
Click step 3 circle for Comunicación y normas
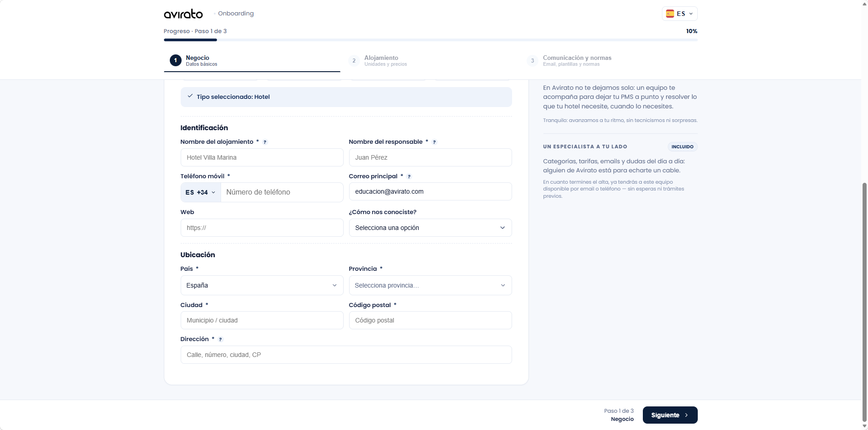(533, 60)
